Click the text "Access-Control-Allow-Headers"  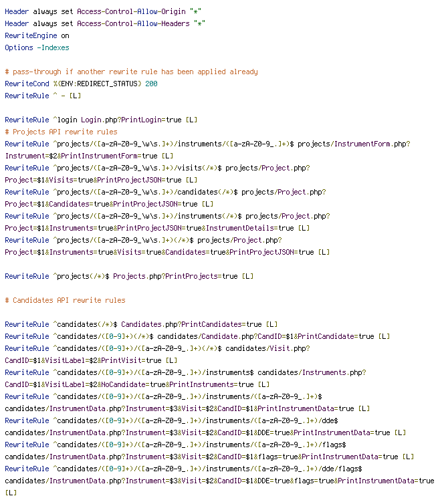[x=133, y=24]
